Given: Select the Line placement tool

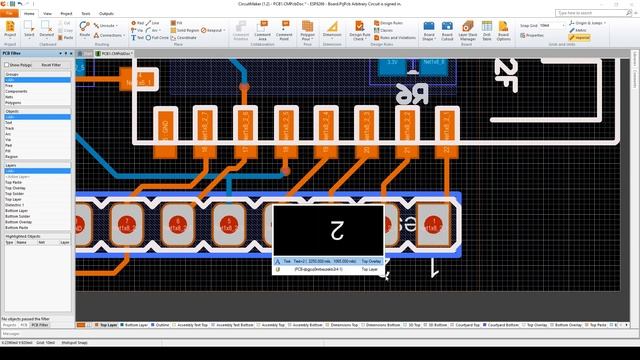Looking at the screenshot, I should 153,23.
